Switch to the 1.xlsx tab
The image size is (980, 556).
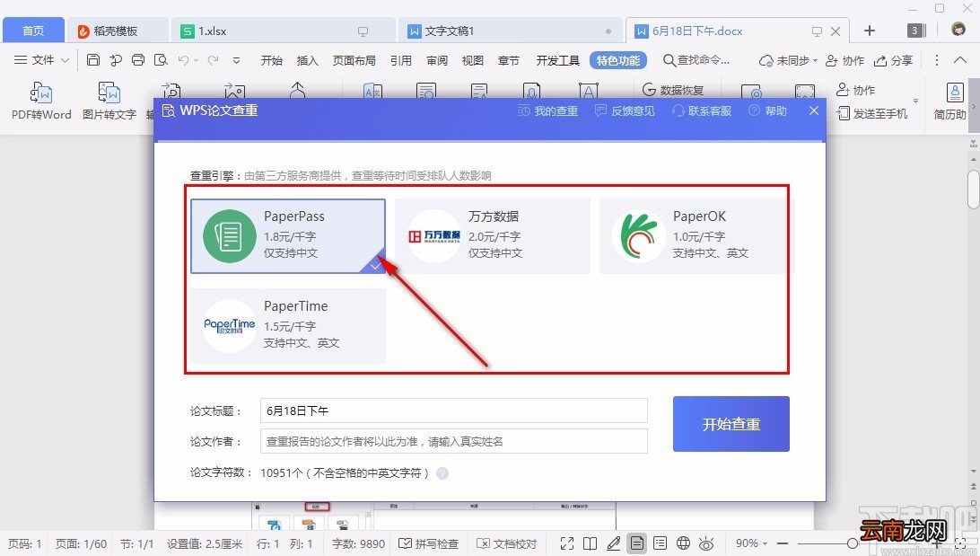point(283,31)
